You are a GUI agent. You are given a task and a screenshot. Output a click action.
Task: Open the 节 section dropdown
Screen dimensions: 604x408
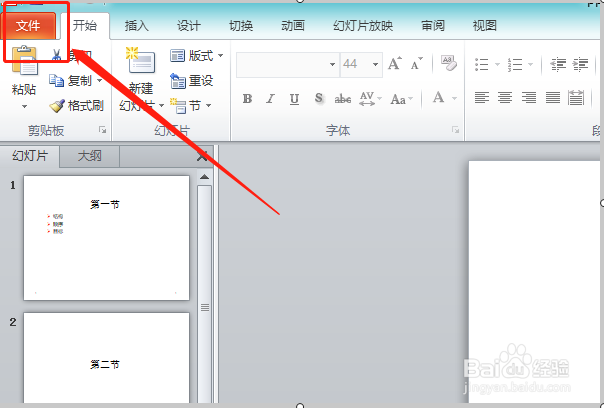[191, 105]
